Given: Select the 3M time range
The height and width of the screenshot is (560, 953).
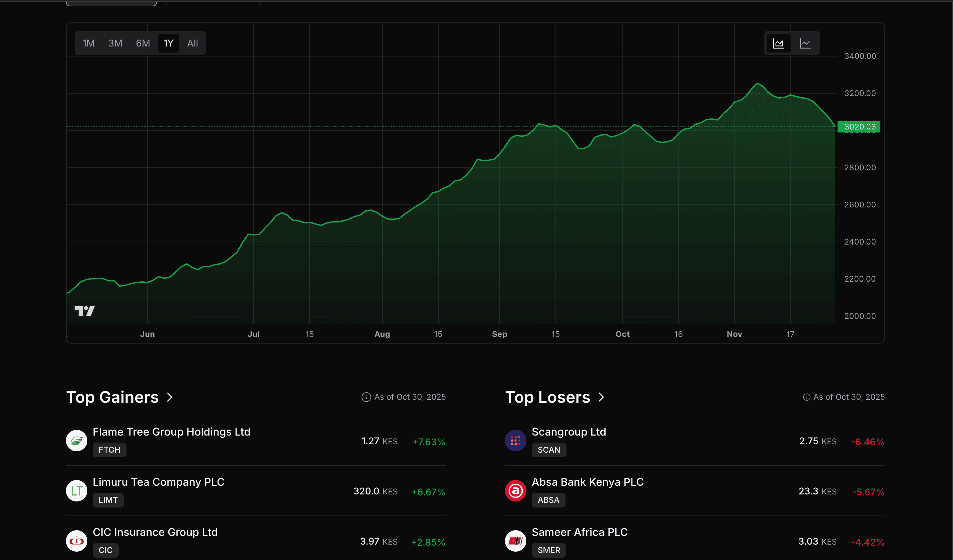Looking at the screenshot, I should (115, 43).
